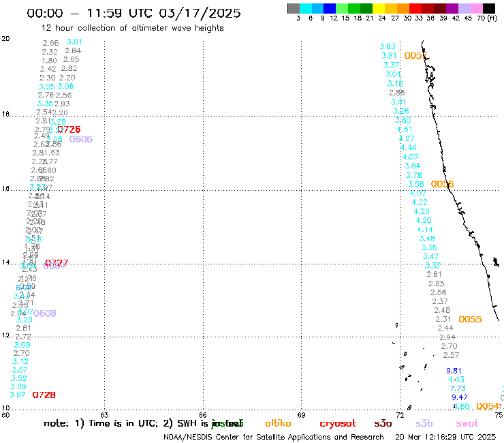The width and height of the screenshot is (504, 443).
Task: Click the blue wave height value 9.47
Action: tap(460, 397)
